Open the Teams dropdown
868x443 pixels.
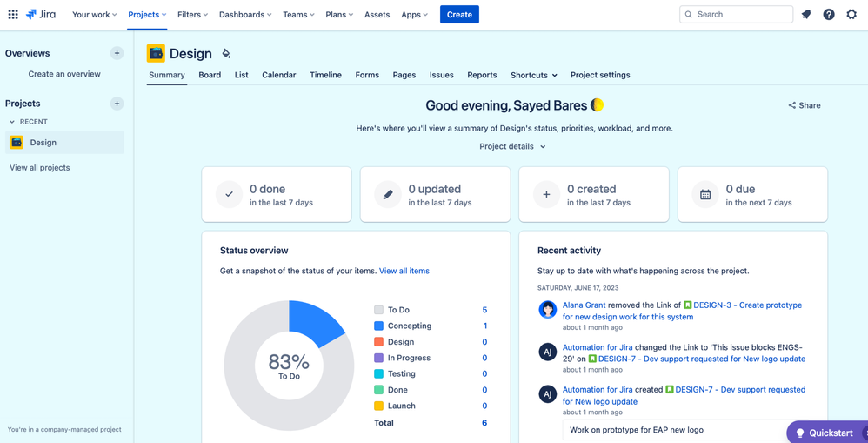tap(298, 15)
